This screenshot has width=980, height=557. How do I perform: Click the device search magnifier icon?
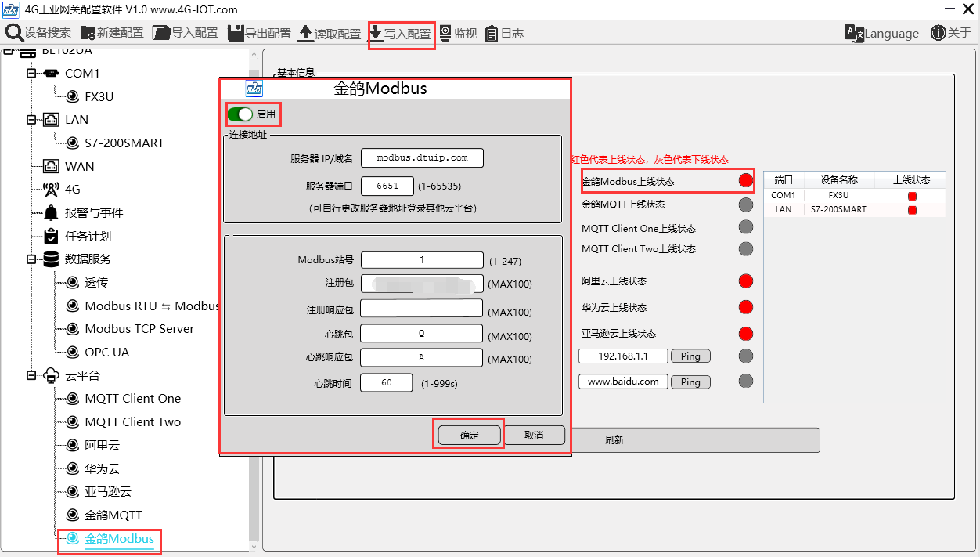pyautogui.click(x=14, y=33)
